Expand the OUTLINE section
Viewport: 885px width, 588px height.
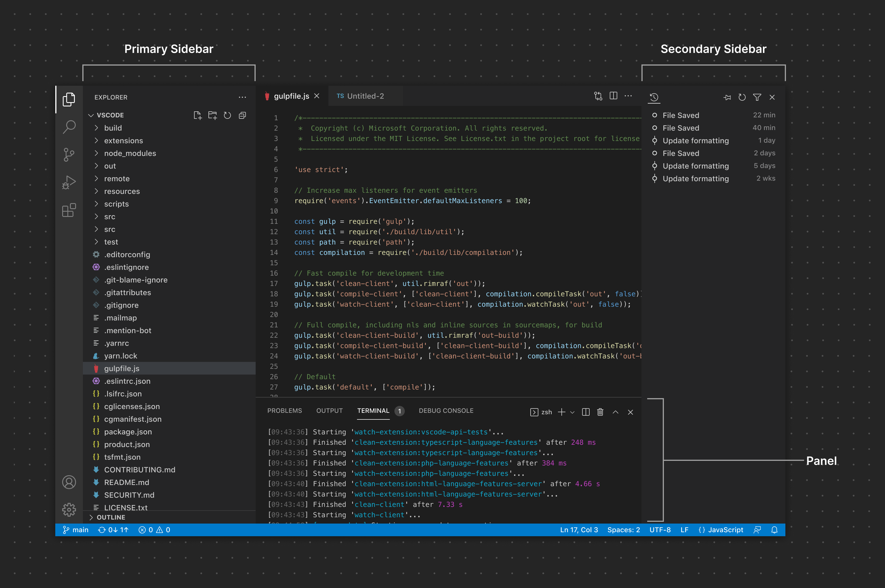(111, 517)
